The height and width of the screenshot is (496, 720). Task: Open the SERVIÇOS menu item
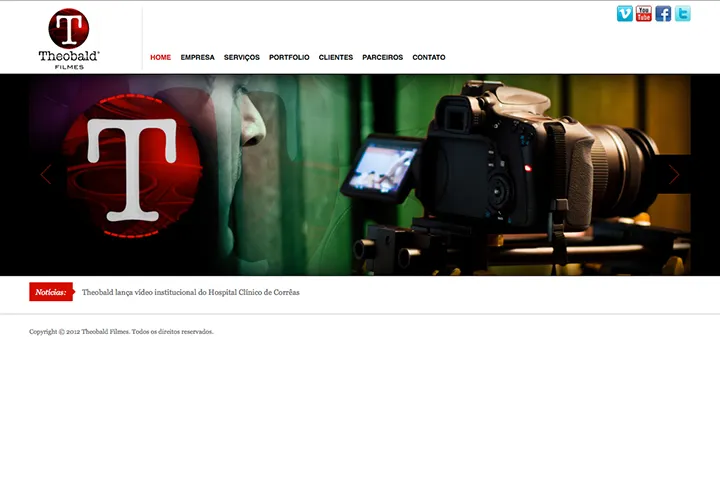click(242, 57)
